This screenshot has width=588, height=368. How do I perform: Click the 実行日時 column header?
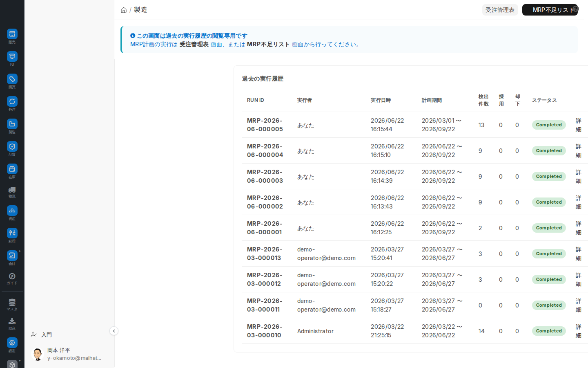click(x=381, y=100)
